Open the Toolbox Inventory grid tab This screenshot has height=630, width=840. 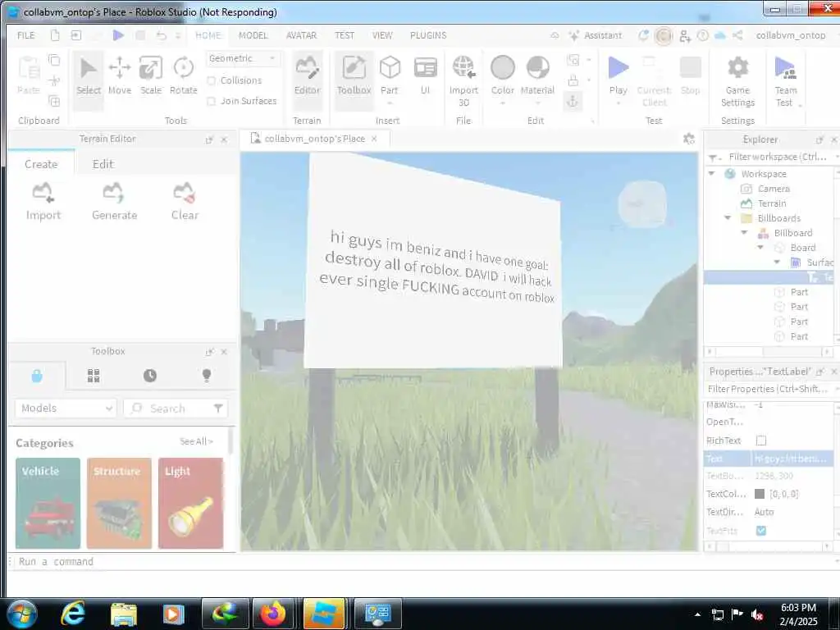coord(94,376)
